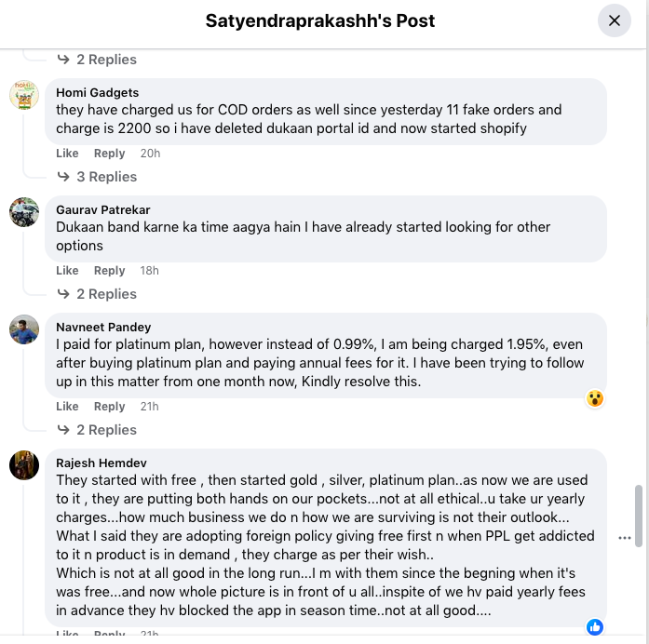Click the like reaction icon on Rajesh's comment
The width and height of the screenshot is (649, 644).
[x=595, y=627]
